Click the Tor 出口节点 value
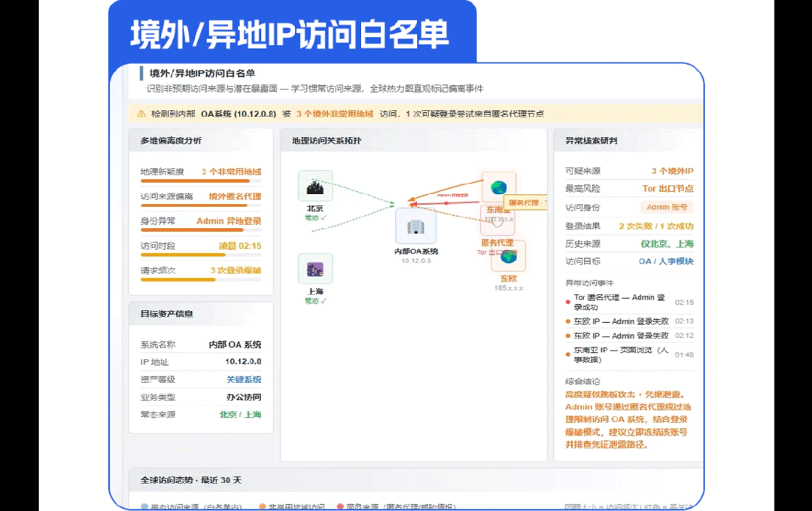Viewport: 812px width, 511px height. [x=668, y=188]
